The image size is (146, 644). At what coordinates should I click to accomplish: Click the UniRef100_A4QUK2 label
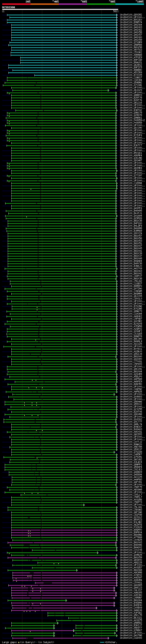[131, 316]
